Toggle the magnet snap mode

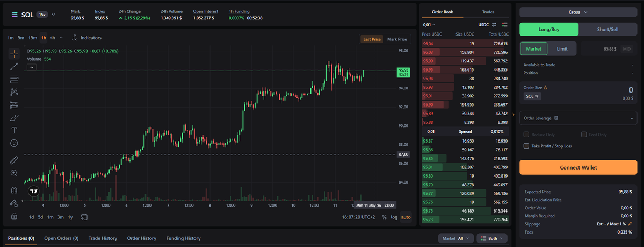(14, 190)
